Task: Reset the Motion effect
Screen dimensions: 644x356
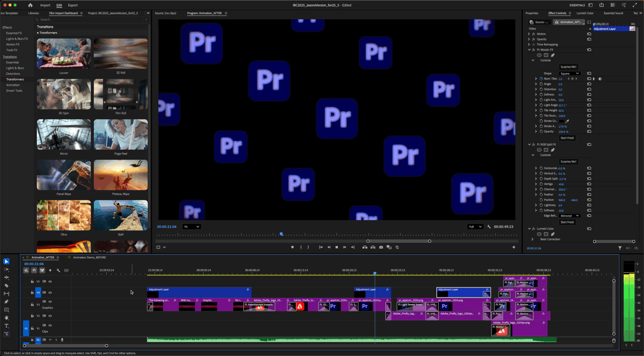Action: pos(589,34)
